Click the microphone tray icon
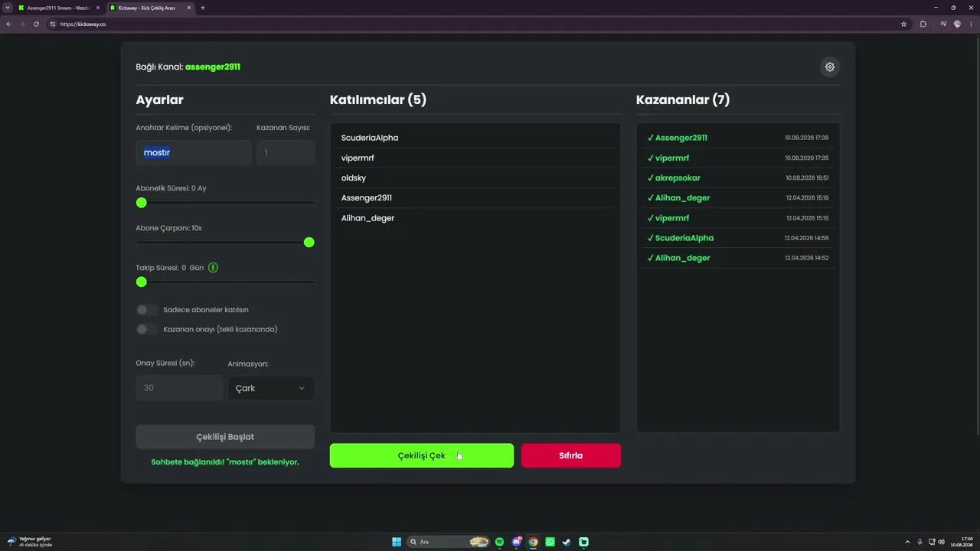 coord(920,542)
